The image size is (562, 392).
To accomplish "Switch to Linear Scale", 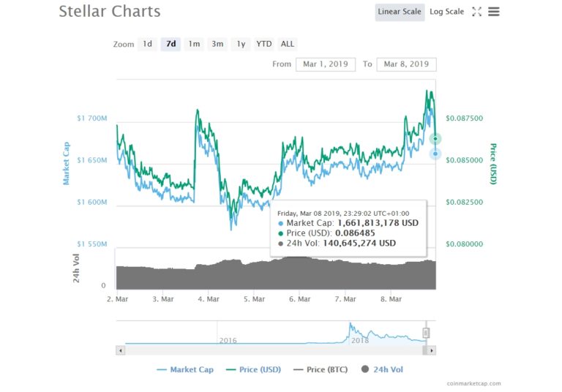I will point(400,12).
